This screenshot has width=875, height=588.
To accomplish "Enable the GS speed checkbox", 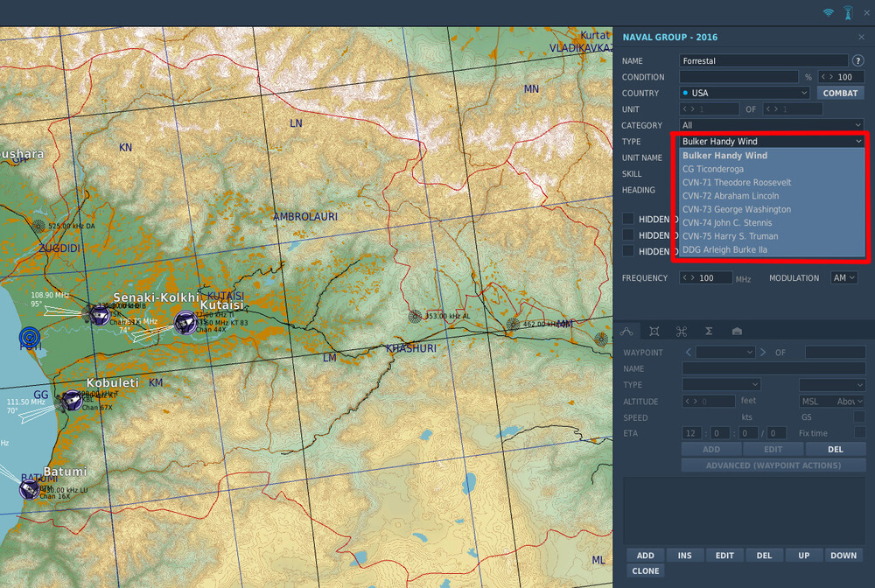I will click(858, 417).
